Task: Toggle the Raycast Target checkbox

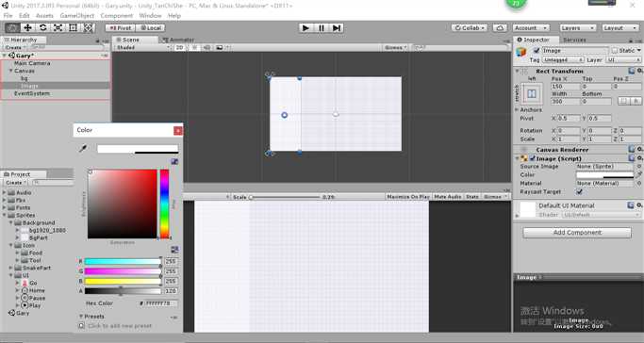Action: click(579, 191)
